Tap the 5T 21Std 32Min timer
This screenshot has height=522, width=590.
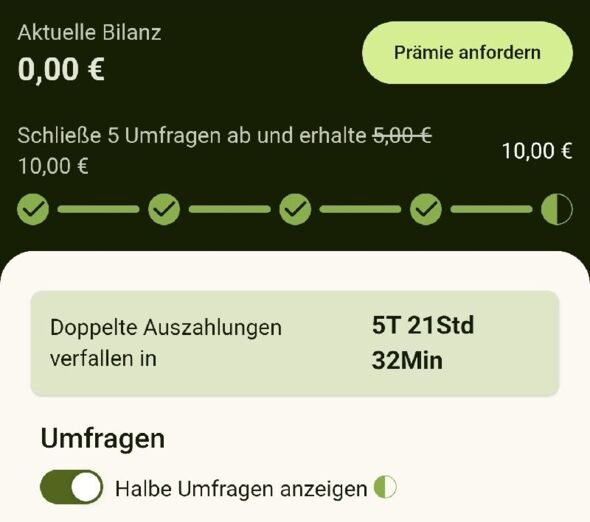pyautogui.click(x=423, y=342)
